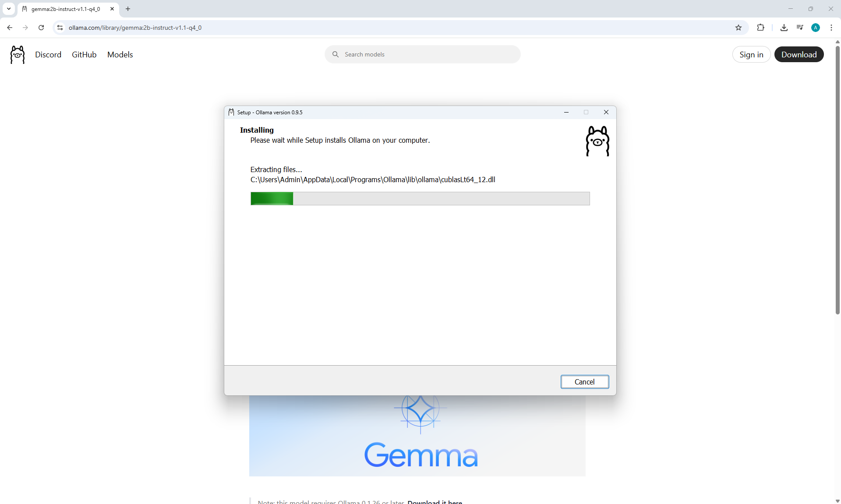
Task: Open the Discord navigation link
Action: pos(48,55)
